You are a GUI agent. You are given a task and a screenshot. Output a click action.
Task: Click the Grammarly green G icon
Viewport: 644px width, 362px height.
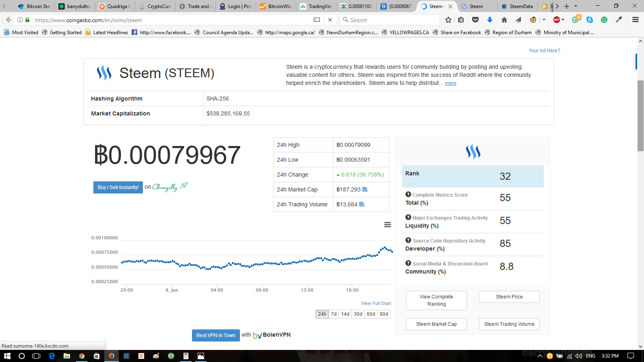pos(604,20)
